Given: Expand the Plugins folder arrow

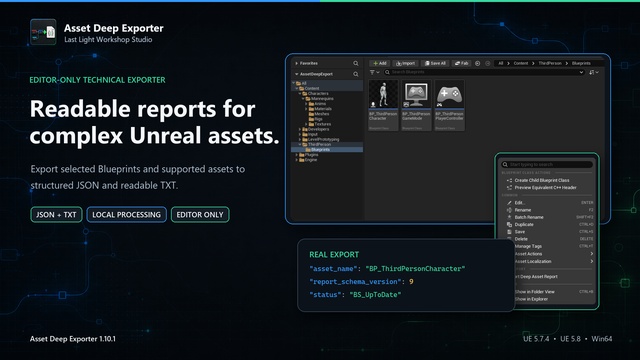Looking at the screenshot, I should 297,155.
